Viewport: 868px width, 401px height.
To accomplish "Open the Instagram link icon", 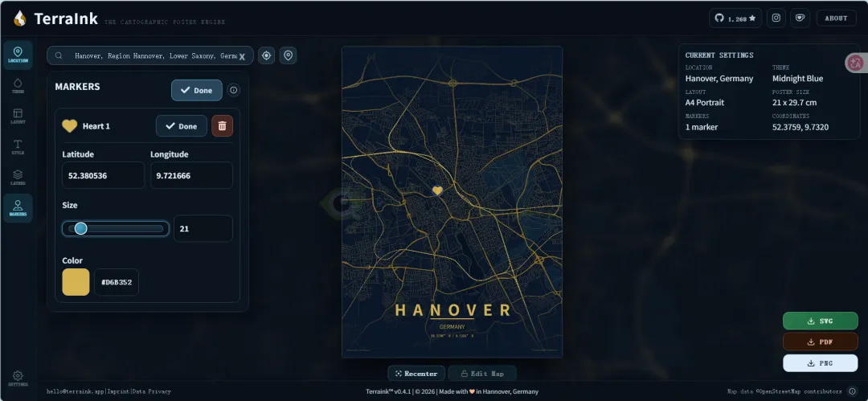I will pyautogui.click(x=776, y=18).
